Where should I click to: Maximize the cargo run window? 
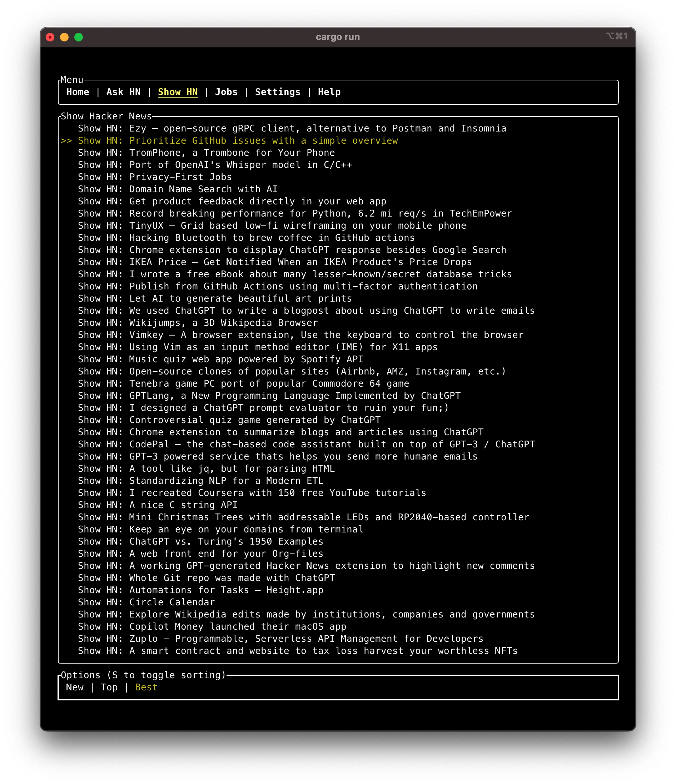[79, 37]
